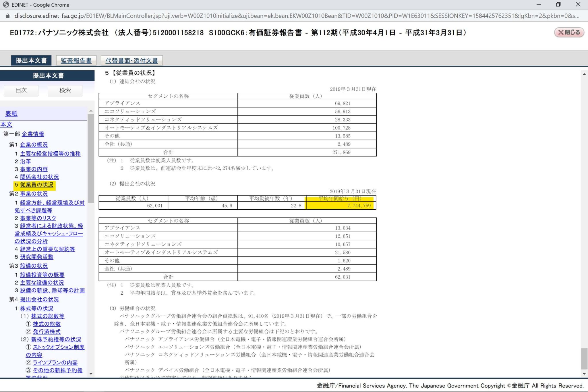Click the sidebar scrollbar thumb

point(91,159)
